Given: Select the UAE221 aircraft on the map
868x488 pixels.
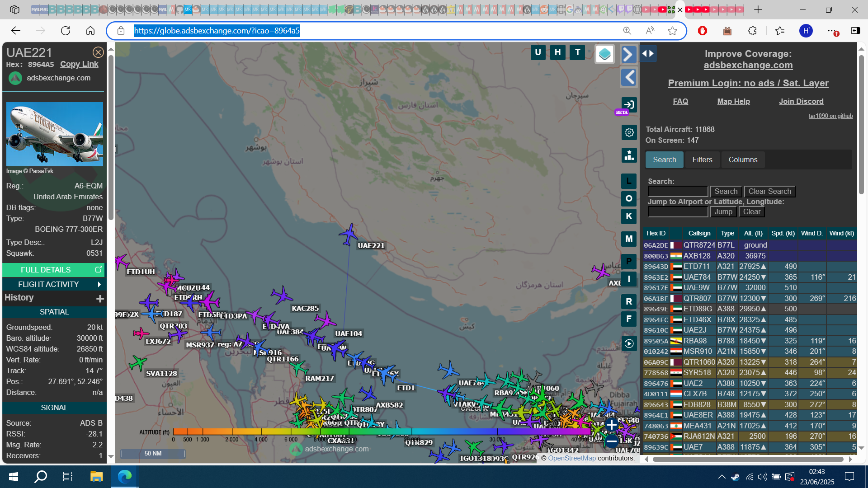Looking at the screenshot, I should coord(349,235).
